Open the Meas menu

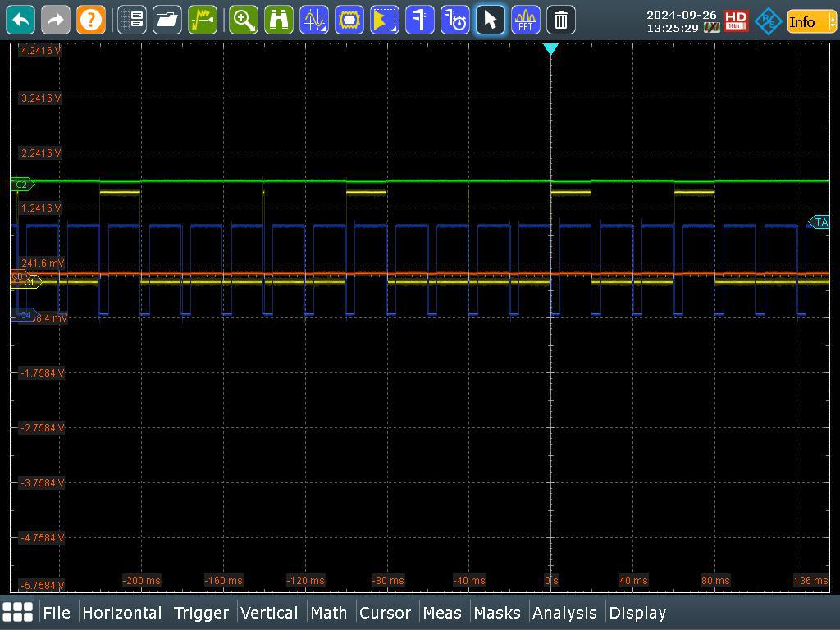click(442, 613)
